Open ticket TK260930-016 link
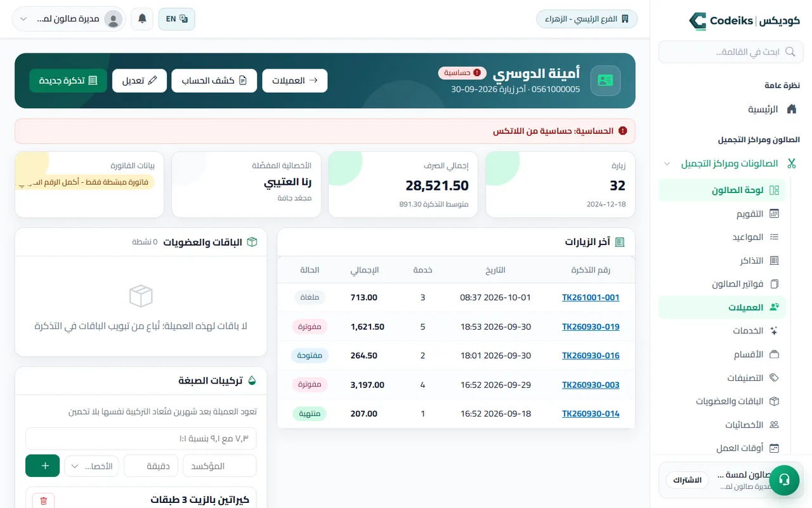Viewport: 812px width, 508px height. tap(591, 356)
